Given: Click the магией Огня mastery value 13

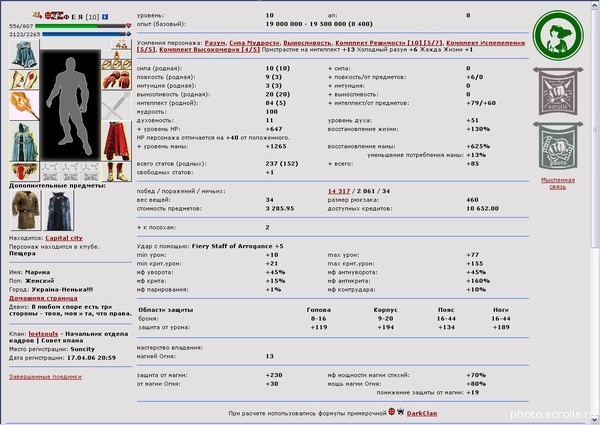Looking at the screenshot, I should click(269, 356).
